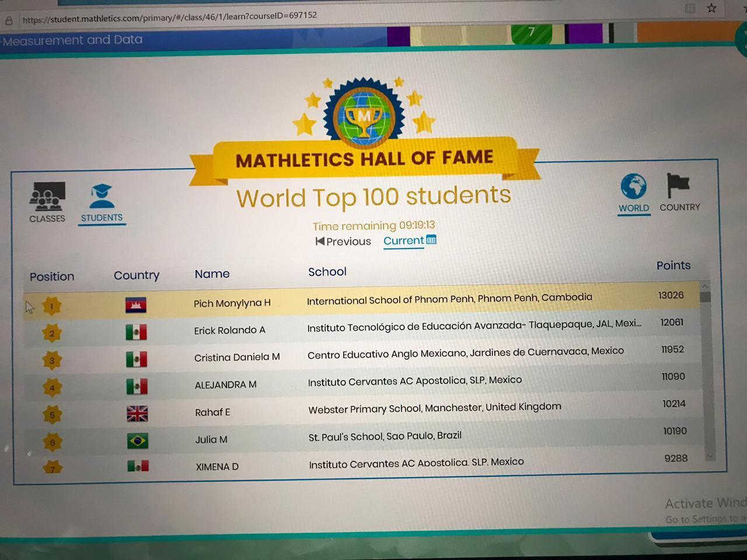Click the Cambodia flag for Pich Monylyna H
This screenshot has height=560, width=747.
click(135, 305)
